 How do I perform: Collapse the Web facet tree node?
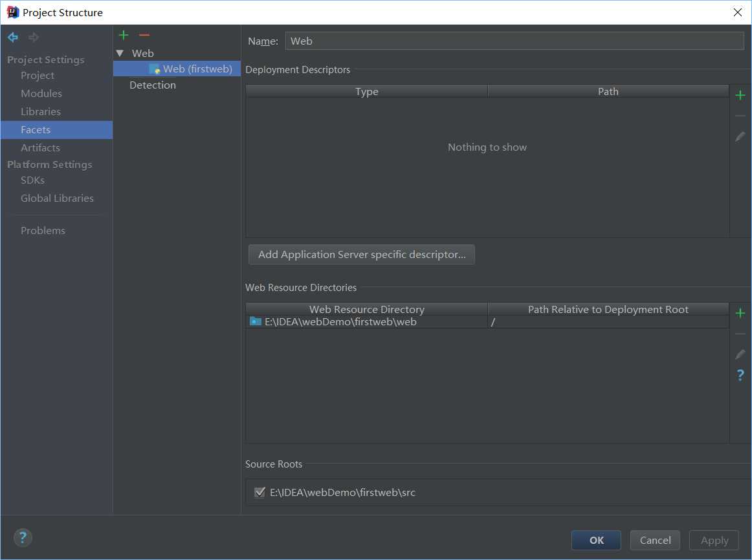[120, 53]
